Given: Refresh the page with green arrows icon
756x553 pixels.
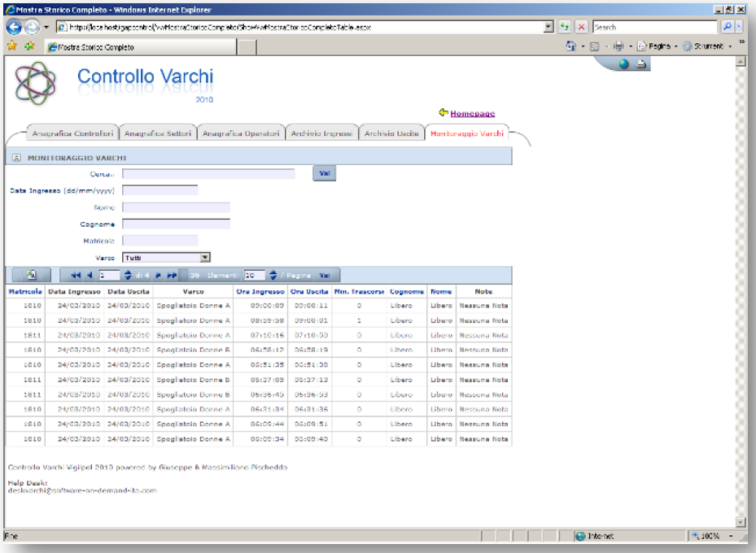Looking at the screenshot, I should point(564,27).
